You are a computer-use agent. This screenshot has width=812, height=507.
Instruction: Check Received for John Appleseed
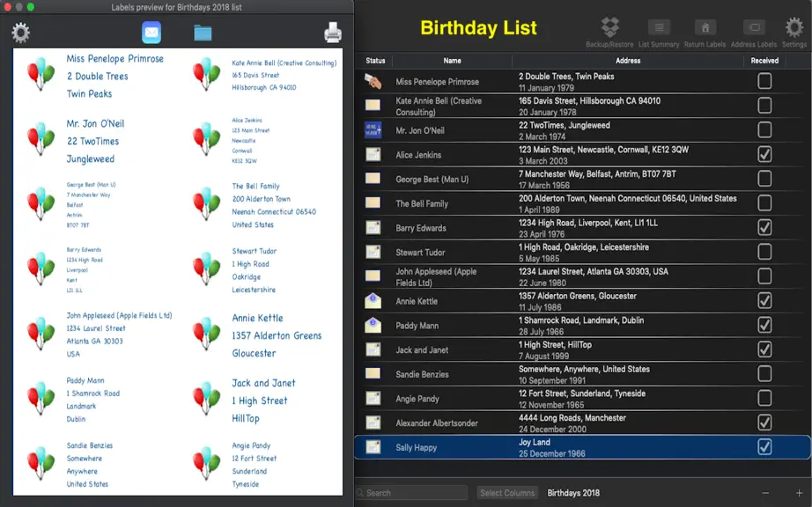pos(764,276)
